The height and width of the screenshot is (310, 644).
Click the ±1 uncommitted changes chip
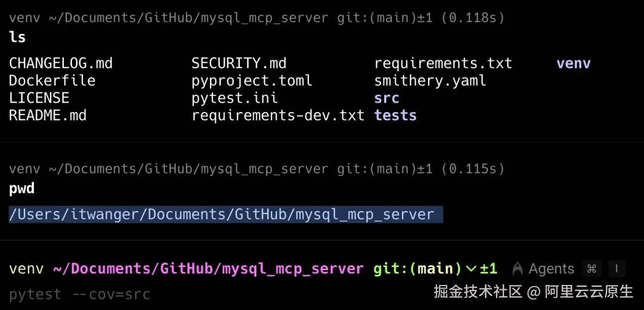[x=489, y=269]
